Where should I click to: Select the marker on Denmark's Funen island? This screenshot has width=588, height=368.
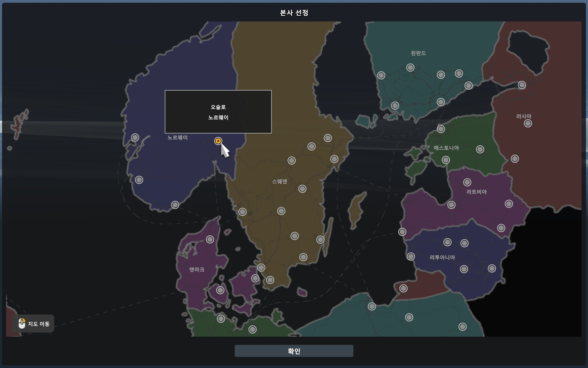click(x=220, y=290)
